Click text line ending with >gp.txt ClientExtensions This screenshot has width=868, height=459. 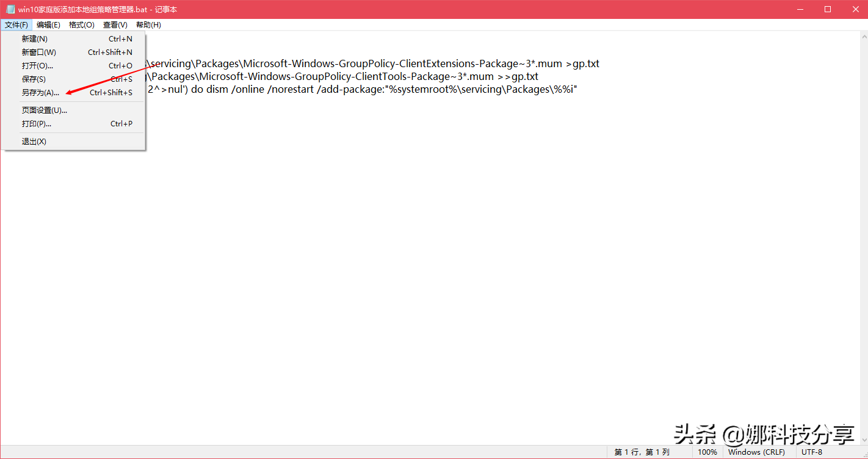tap(373, 63)
